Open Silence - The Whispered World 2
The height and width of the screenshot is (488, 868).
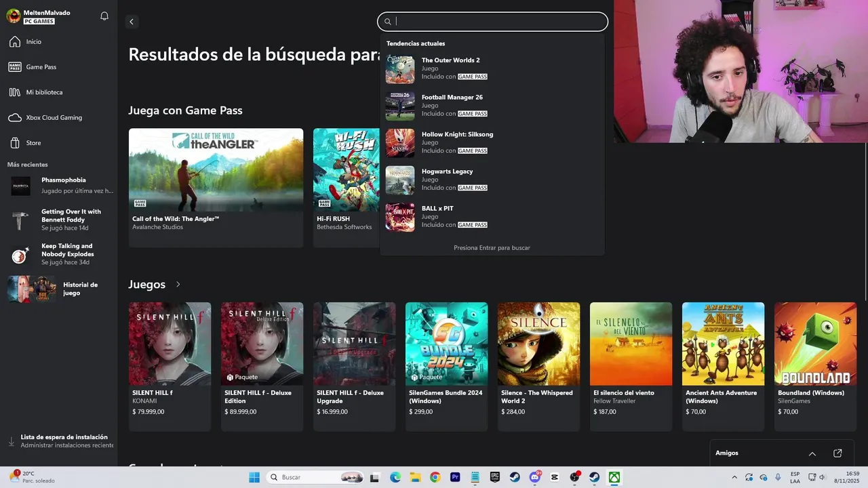538,367
